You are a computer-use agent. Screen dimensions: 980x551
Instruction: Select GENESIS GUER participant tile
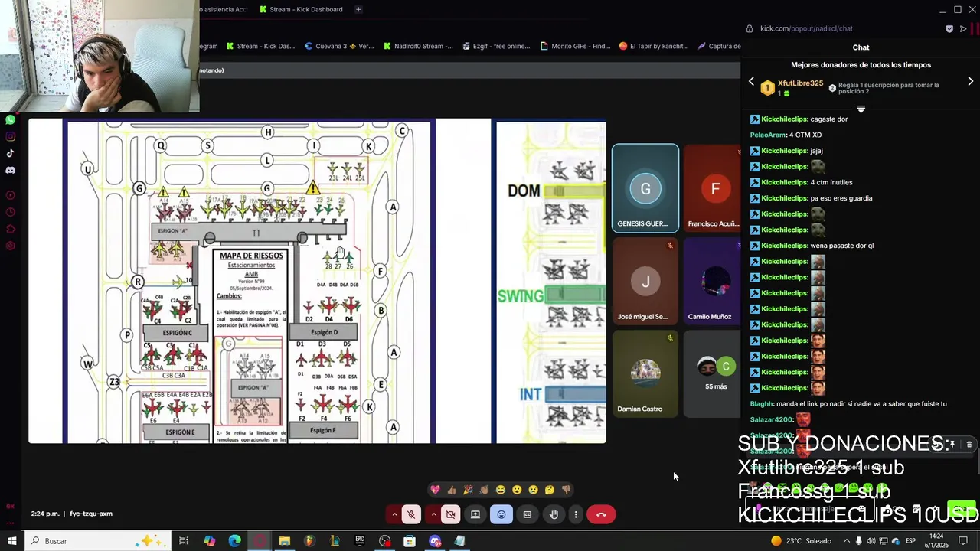[645, 188]
